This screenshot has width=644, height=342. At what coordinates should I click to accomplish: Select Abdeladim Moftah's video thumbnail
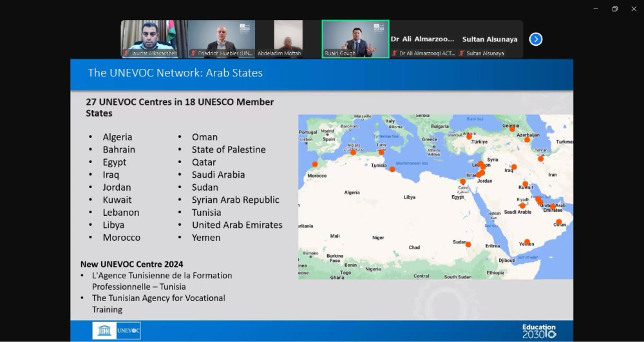pyautogui.click(x=288, y=37)
